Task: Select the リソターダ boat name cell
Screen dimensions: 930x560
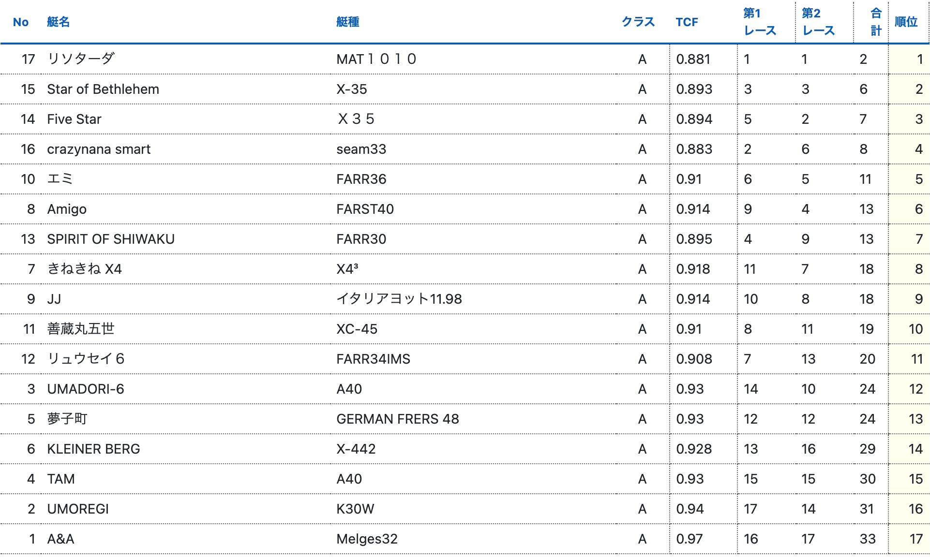Action: click(x=81, y=59)
